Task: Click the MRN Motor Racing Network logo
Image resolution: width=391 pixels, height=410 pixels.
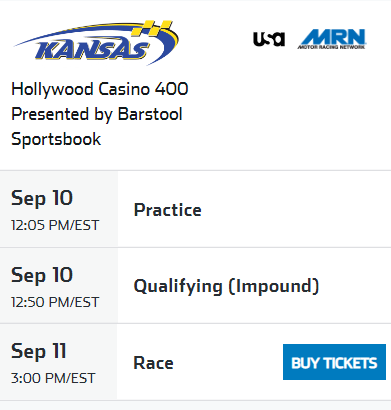Action: pos(332,39)
